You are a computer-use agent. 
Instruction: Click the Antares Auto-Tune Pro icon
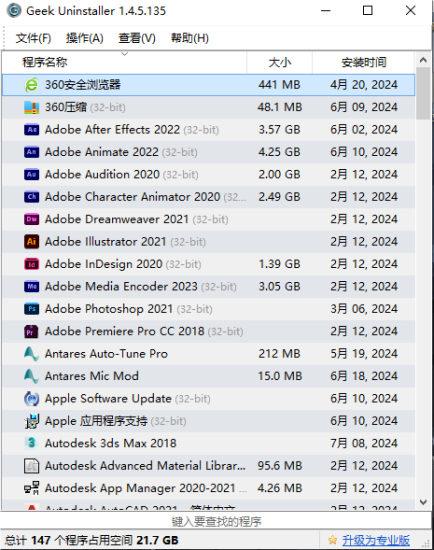tap(31, 354)
